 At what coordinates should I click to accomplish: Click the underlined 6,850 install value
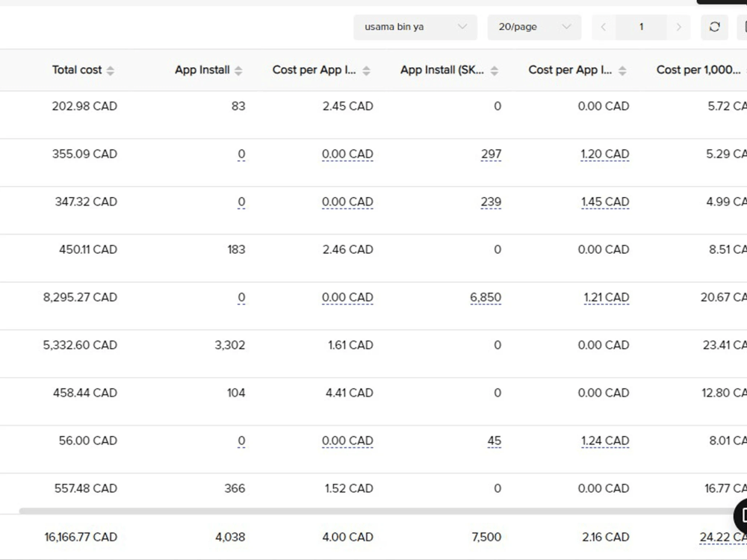coord(486,298)
